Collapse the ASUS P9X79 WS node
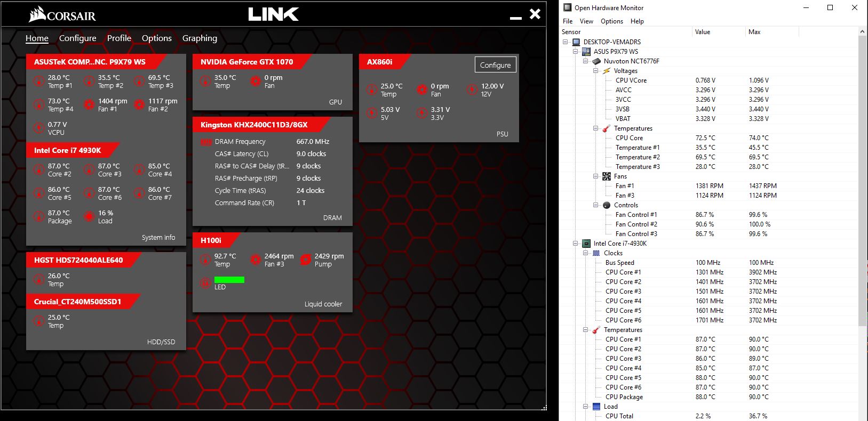This screenshot has height=421, width=868. (576, 51)
